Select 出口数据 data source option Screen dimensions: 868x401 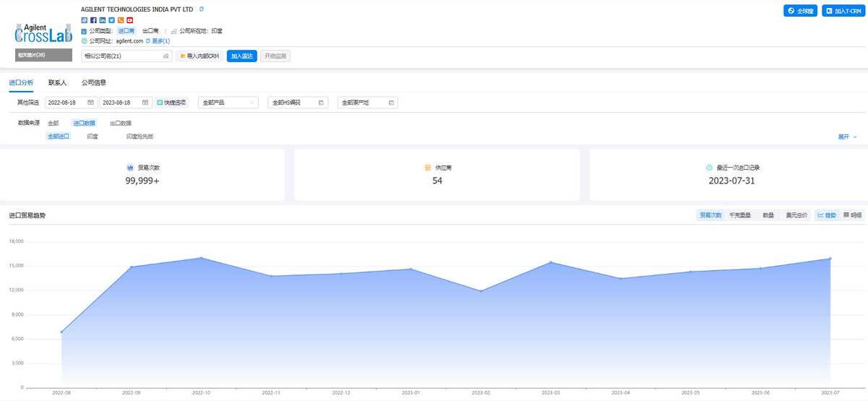coord(121,123)
